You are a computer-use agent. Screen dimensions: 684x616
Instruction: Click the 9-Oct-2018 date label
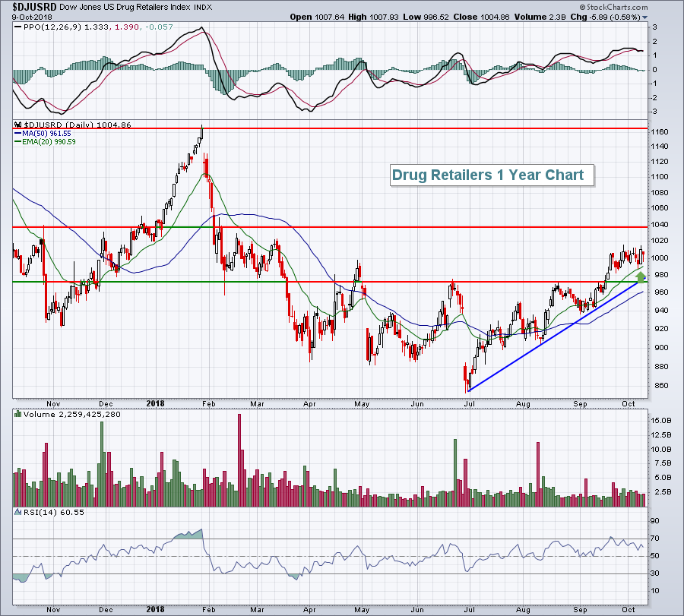[x=32, y=17]
